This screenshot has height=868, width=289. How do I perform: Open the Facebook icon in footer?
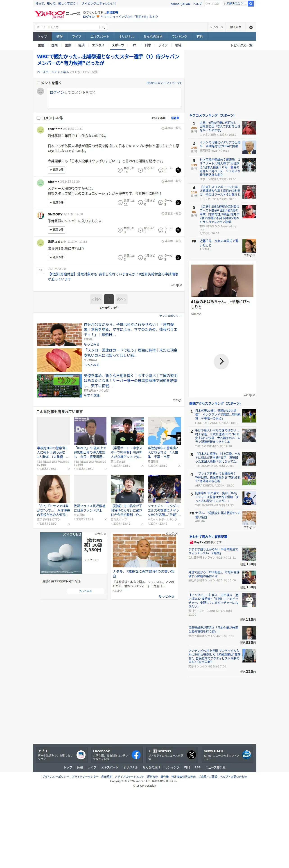[136, 755]
